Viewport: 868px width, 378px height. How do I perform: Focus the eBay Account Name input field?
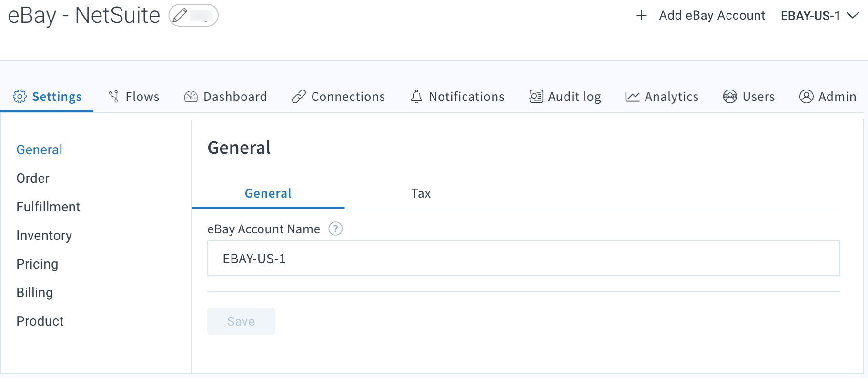click(523, 259)
